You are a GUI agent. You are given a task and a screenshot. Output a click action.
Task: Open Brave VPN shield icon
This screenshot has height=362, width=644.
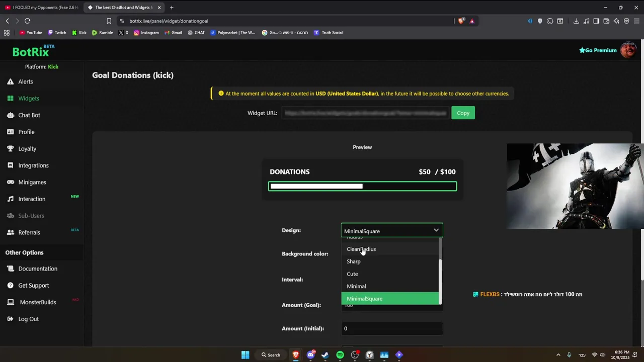click(x=626, y=21)
